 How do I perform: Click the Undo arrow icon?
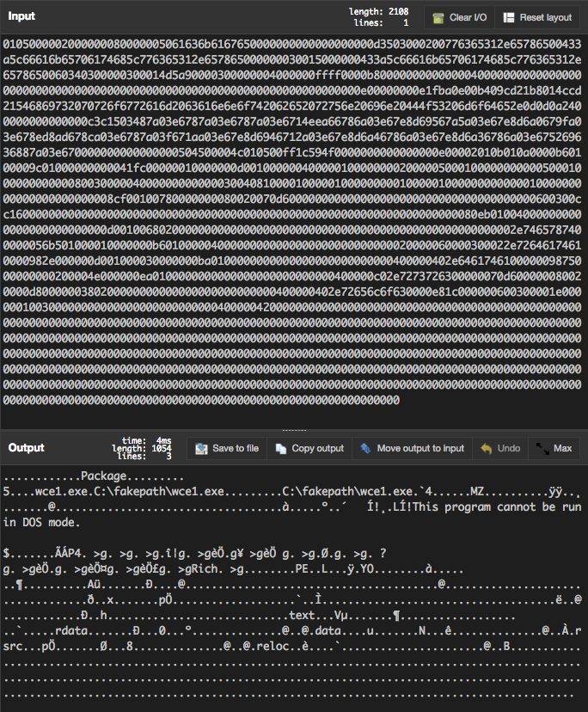click(487, 448)
